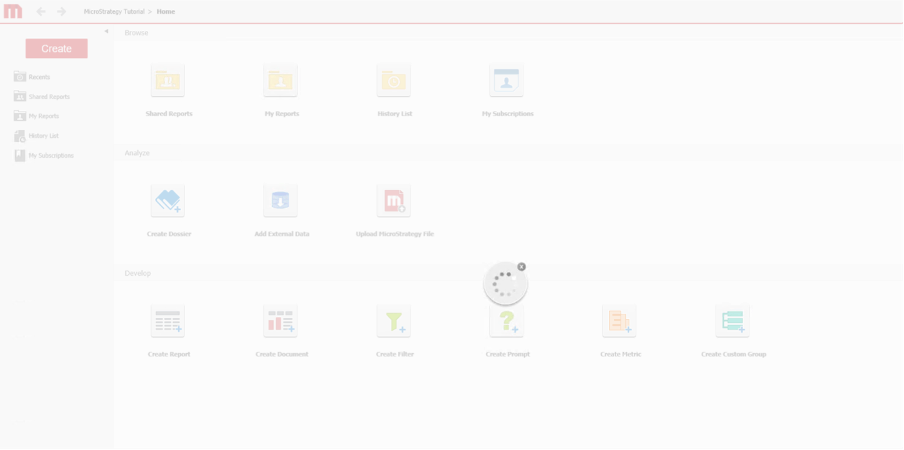The height and width of the screenshot is (450, 904).
Task: Go back with the left arrow
Action: click(x=41, y=12)
